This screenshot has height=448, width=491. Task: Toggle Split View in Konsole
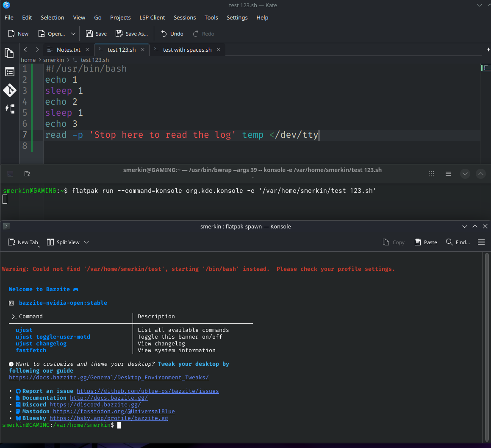[x=63, y=242]
